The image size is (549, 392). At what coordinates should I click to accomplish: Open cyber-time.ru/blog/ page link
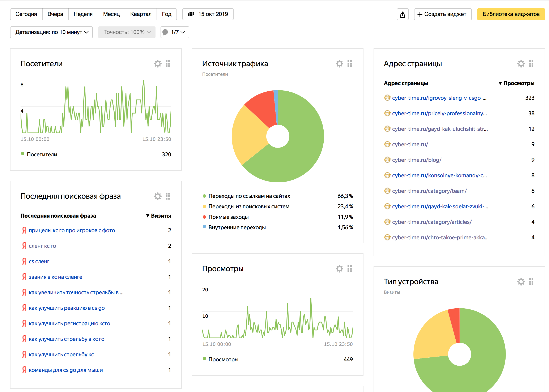(x=417, y=160)
